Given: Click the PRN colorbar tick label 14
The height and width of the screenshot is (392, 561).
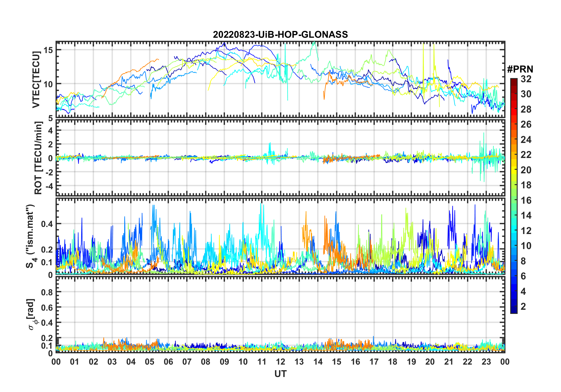Looking at the screenshot, I should pyautogui.click(x=526, y=215).
